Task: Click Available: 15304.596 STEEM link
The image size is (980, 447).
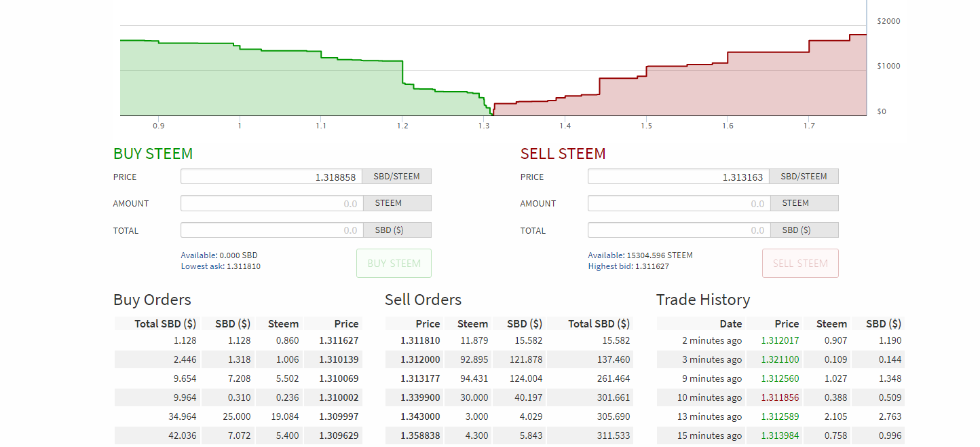Action: pyautogui.click(x=640, y=255)
